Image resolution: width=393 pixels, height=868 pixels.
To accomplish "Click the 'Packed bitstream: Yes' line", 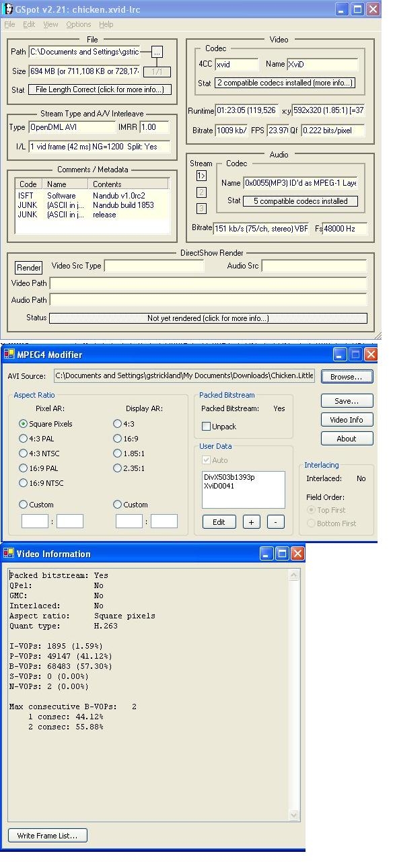I will (x=59, y=575).
